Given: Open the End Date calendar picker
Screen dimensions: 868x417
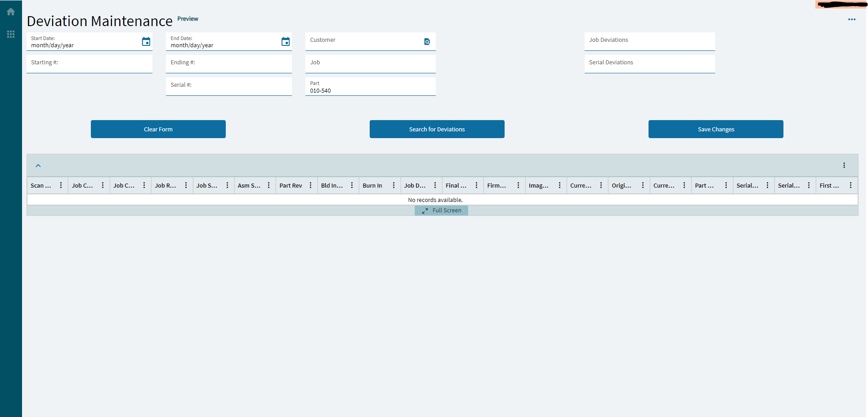Looking at the screenshot, I should coord(286,41).
